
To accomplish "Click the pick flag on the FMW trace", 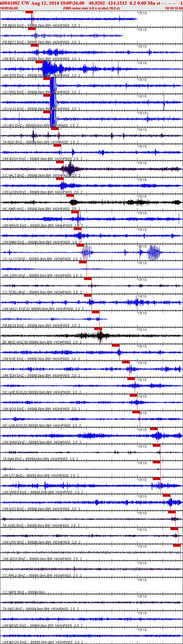I will [78, 229].
